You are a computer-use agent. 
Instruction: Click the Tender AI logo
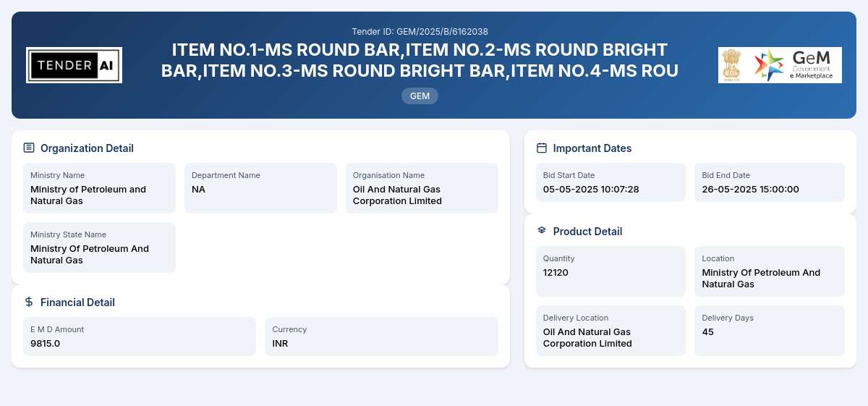pos(74,65)
